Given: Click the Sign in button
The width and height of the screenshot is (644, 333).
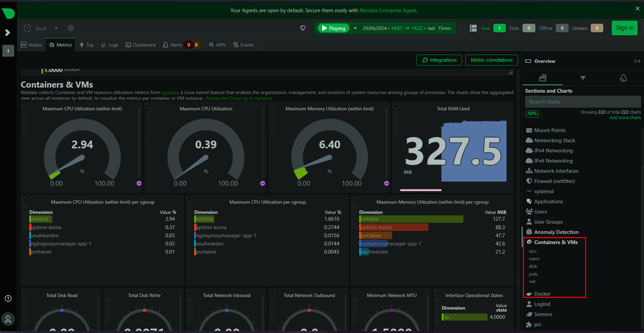Looking at the screenshot, I should pyautogui.click(x=624, y=28).
